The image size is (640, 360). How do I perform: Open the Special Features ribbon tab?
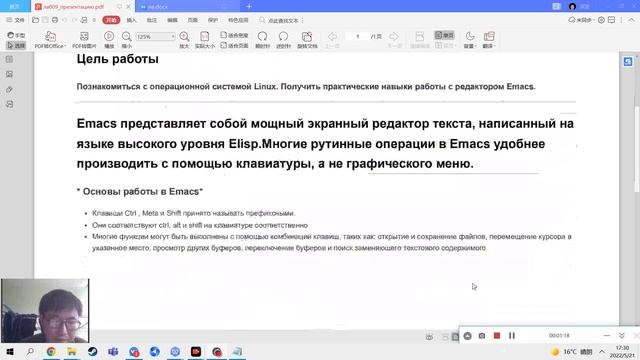point(238,20)
